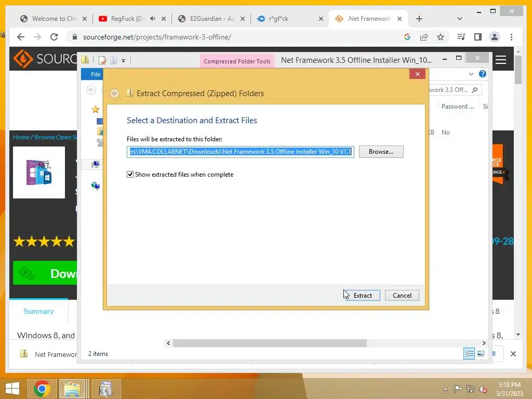Open Chrome media controls icon

[x=461, y=37]
